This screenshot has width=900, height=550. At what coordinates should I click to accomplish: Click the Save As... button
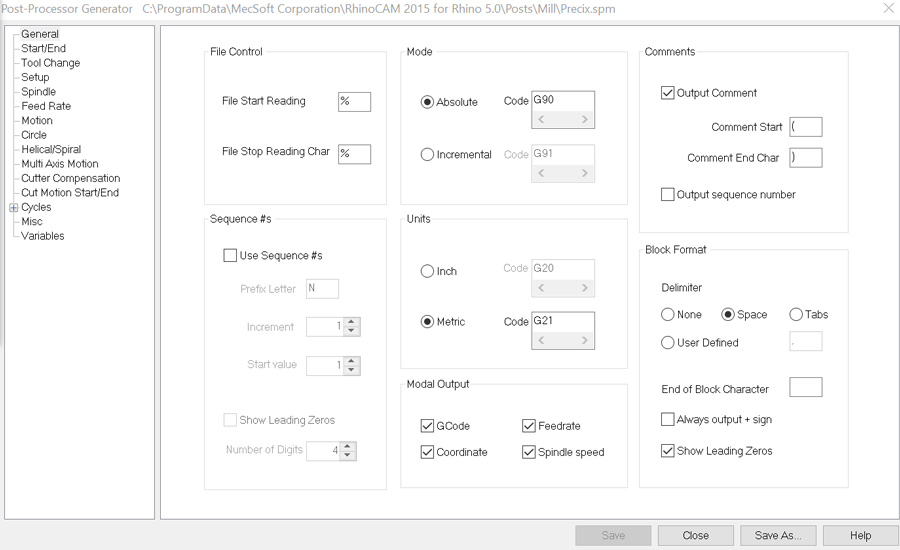pos(778,536)
